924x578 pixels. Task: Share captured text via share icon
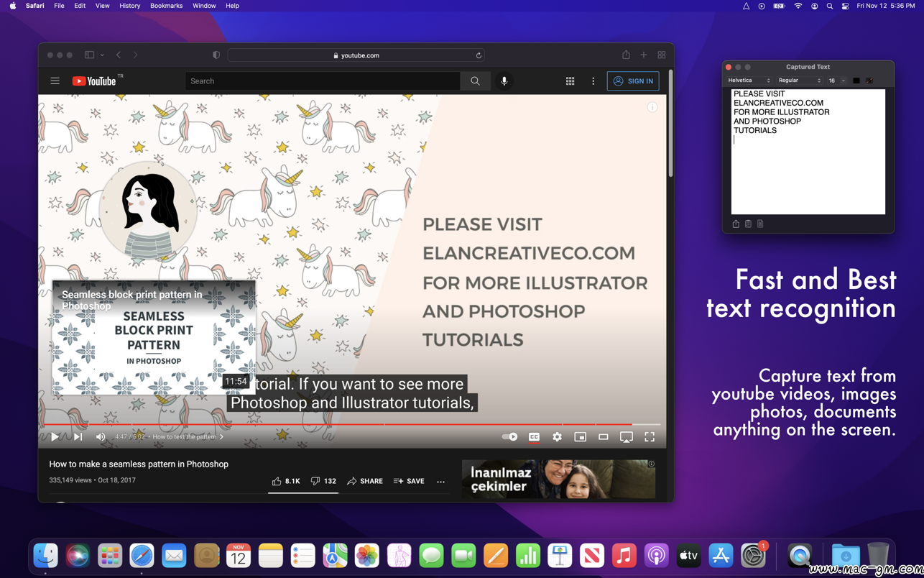point(736,224)
